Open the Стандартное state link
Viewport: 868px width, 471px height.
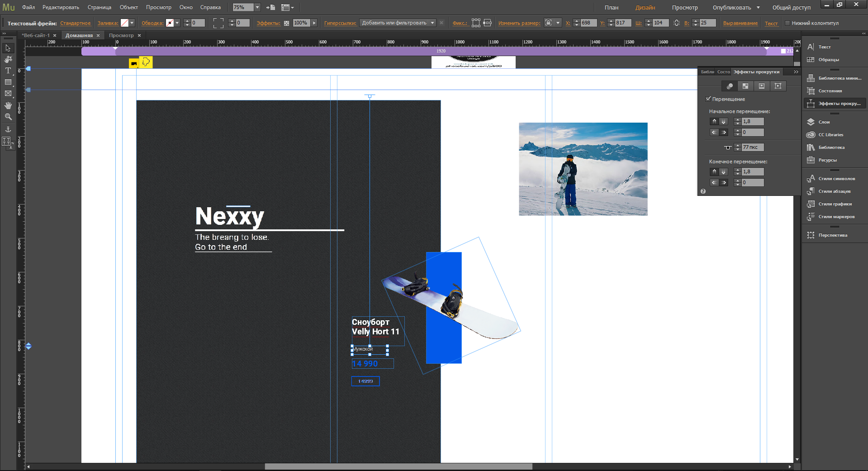(x=75, y=23)
